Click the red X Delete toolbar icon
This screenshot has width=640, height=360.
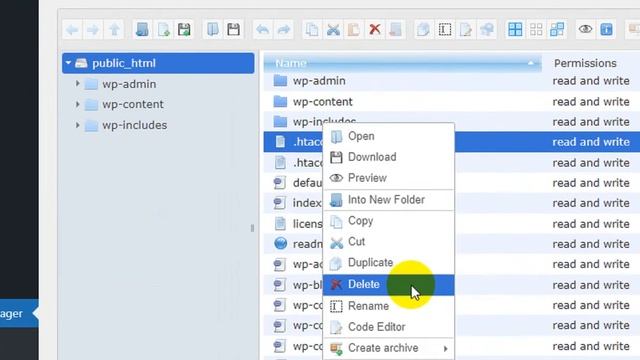click(375, 29)
